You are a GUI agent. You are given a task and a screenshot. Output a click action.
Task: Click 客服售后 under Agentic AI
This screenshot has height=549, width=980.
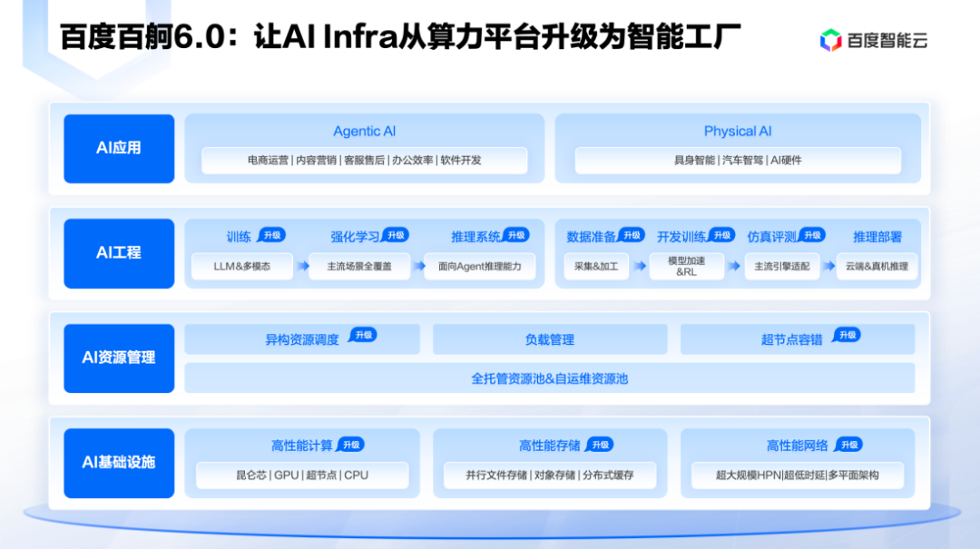pos(365,161)
